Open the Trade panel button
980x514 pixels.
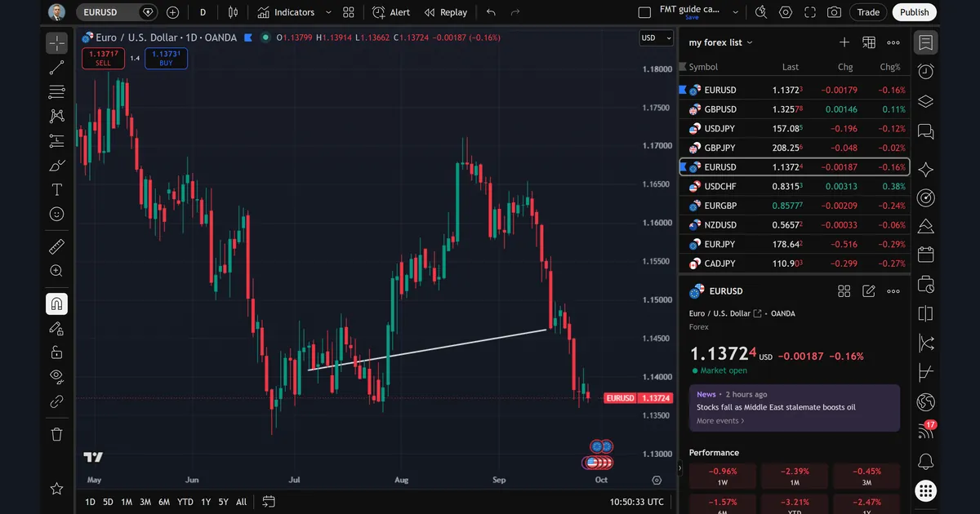tap(868, 12)
